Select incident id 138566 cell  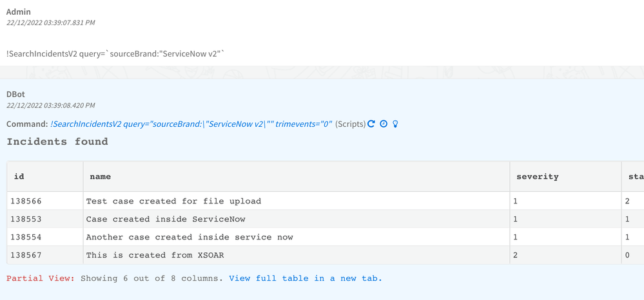click(26, 201)
